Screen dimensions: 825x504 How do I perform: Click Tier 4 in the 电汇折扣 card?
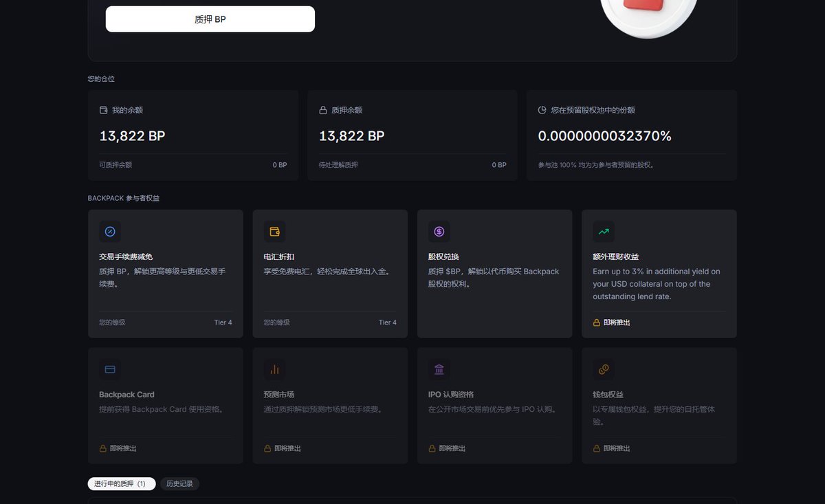tap(388, 322)
